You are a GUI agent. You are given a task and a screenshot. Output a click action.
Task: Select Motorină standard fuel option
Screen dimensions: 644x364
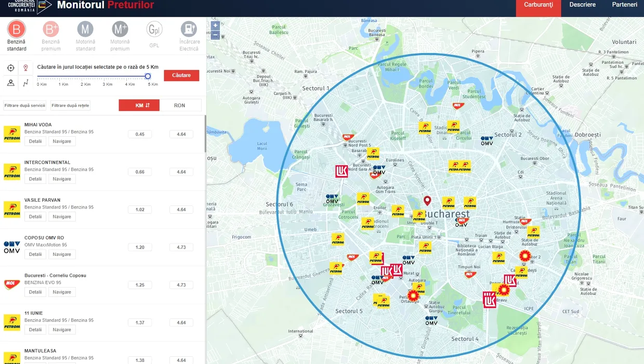click(85, 29)
